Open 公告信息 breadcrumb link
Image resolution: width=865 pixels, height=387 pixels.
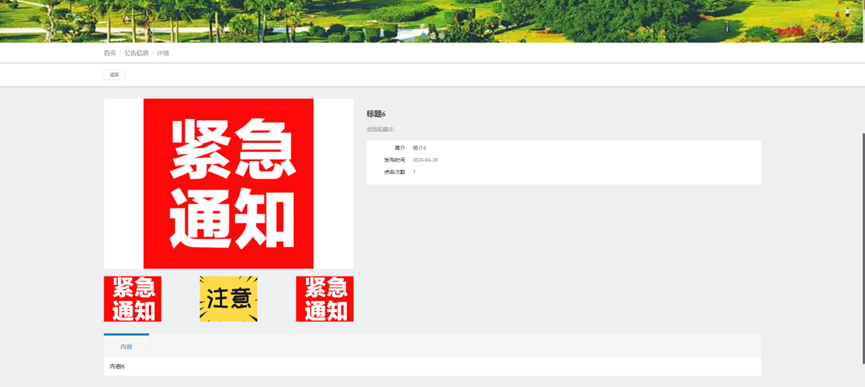[136, 53]
